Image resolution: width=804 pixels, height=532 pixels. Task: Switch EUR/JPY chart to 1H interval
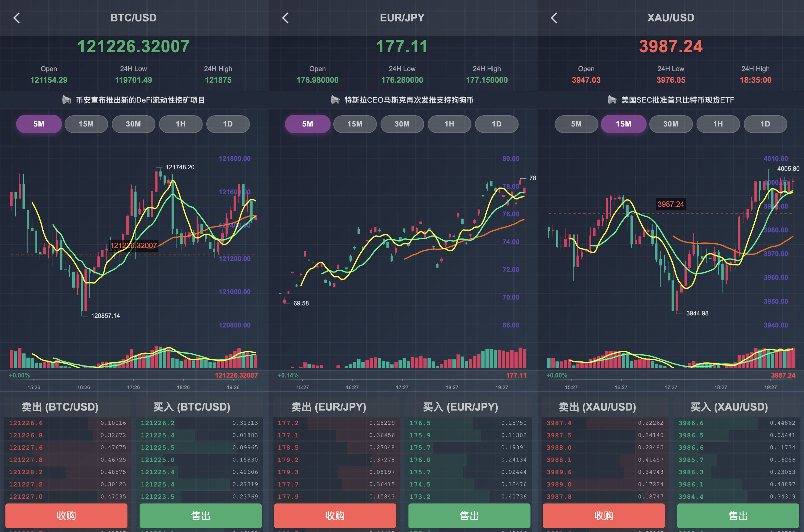pos(449,124)
